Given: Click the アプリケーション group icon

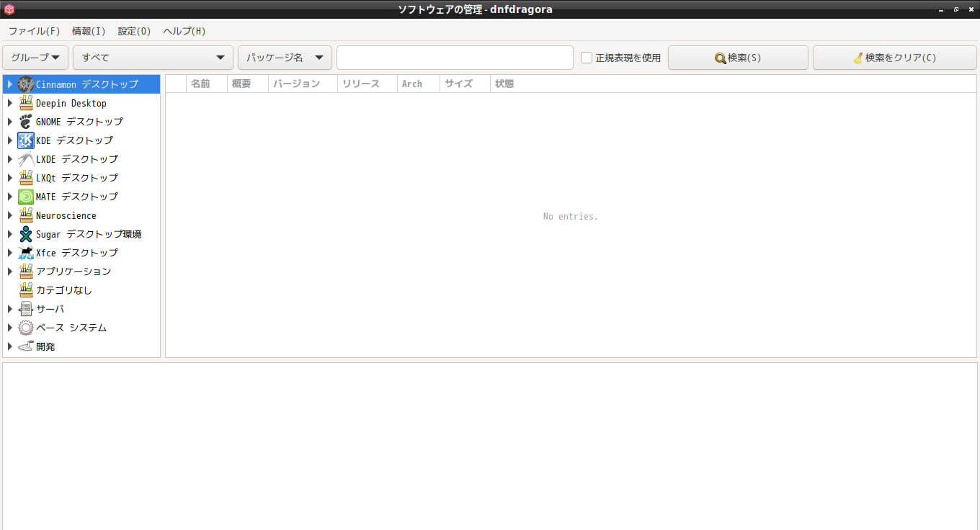Looking at the screenshot, I should [26, 271].
